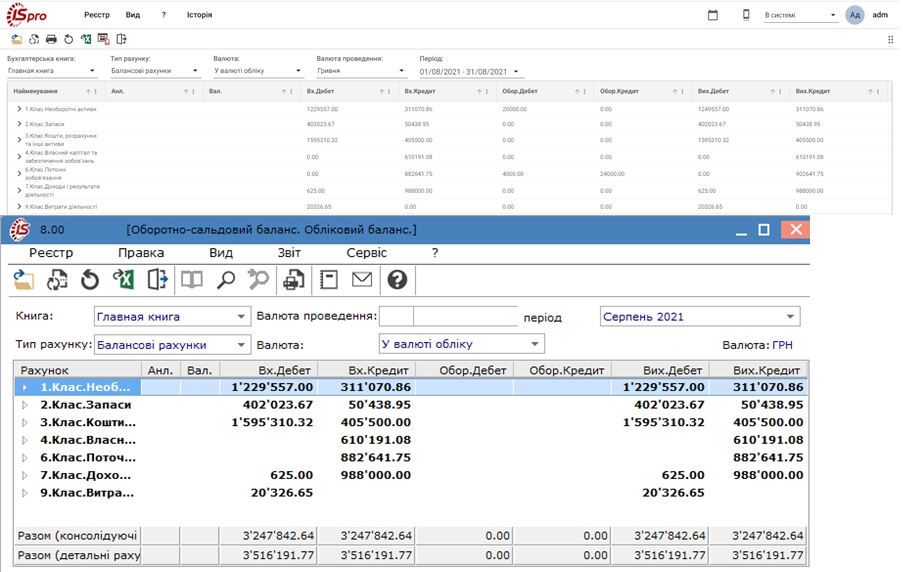Click Рахунок column header in desktop table

tap(78, 370)
